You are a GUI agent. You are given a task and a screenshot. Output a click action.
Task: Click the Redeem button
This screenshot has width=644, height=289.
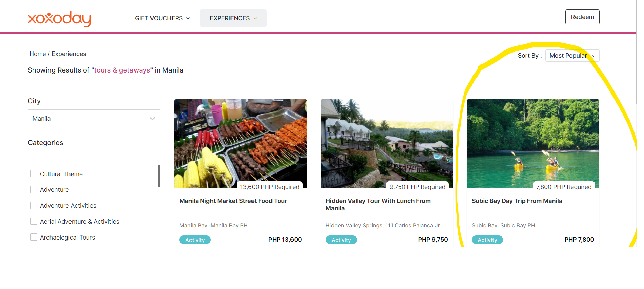point(582,17)
